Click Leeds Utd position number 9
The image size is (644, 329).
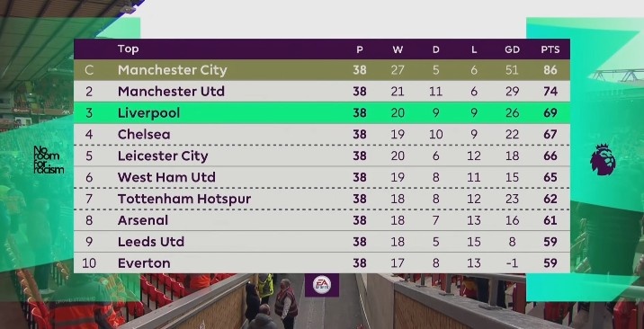(89, 242)
